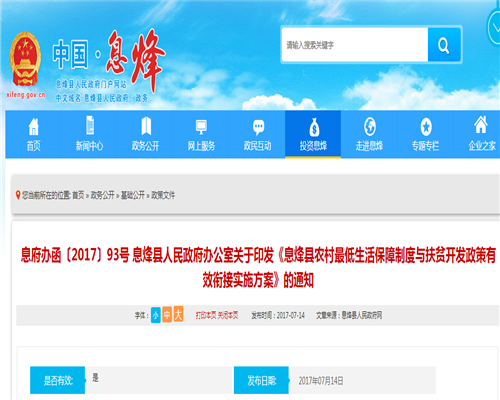This screenshot has height=400, width=500.
Task: Open 网上服务 monitor icon
Action: coord(201,127)
